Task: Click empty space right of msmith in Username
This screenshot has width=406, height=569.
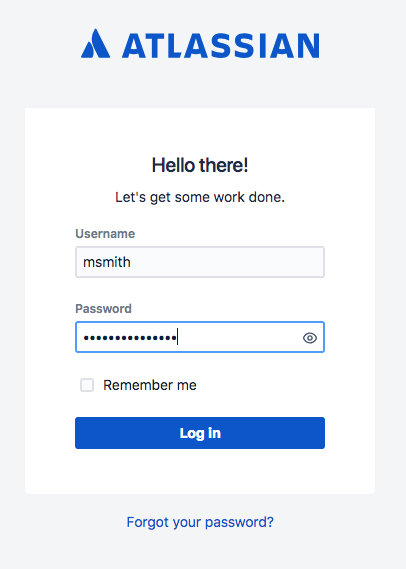Action: click(x=229, y=262)
